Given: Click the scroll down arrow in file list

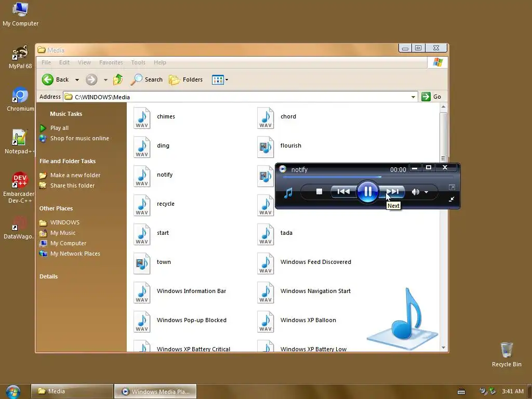Looking at the screenshot, I should tap(443, 348).
